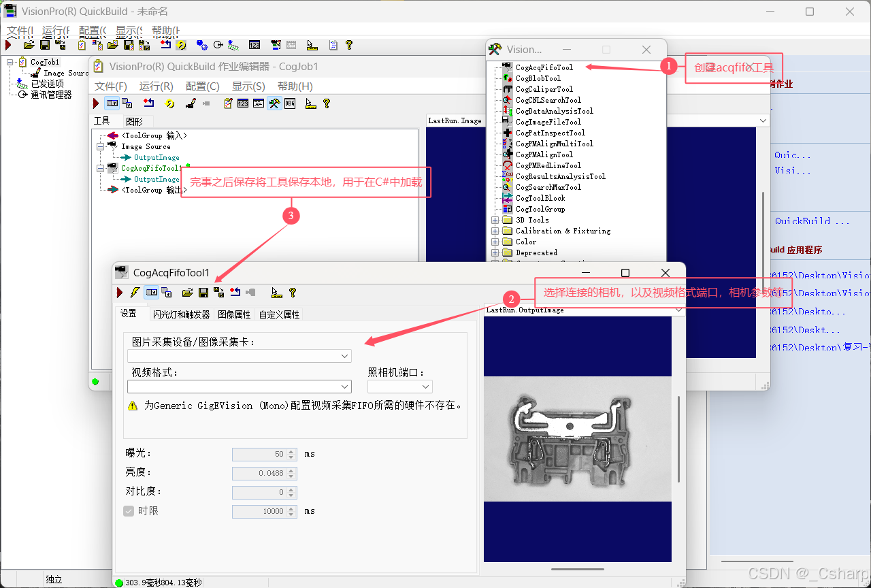
Task: Click the floppy Save icon in CogAcqFifoTool1 toolbar
Action: [x=203, y=293]
